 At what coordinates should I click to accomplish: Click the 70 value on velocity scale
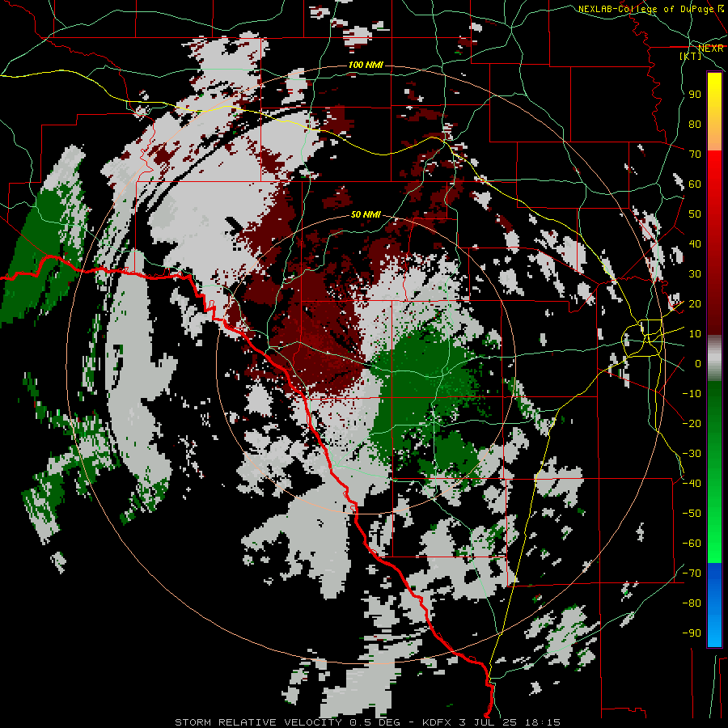coord(695,154)
